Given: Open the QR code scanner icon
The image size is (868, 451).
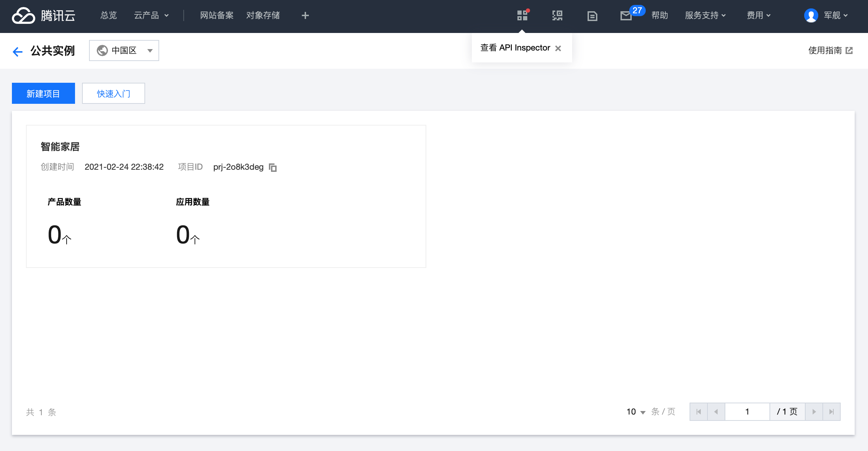Looking at the screenshot, I should [557, 16].
